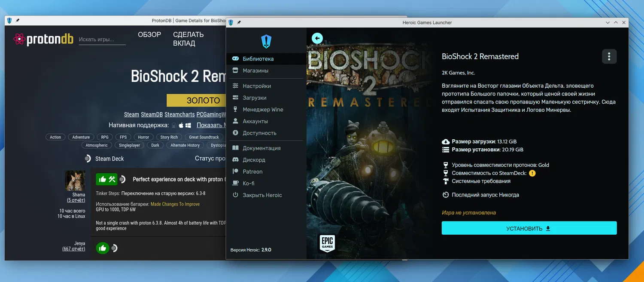644x282 pixels.
Task: Click Shama's cat avatar picture
Action: tap(75, 181)
